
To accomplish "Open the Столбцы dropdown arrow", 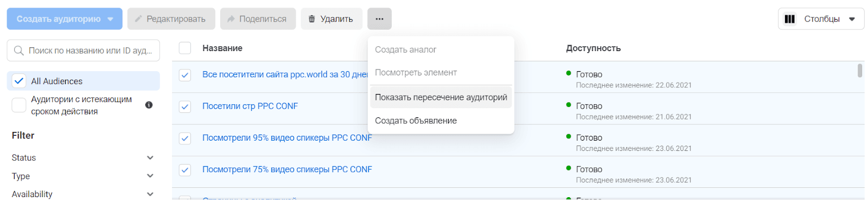I will [852, 19].
